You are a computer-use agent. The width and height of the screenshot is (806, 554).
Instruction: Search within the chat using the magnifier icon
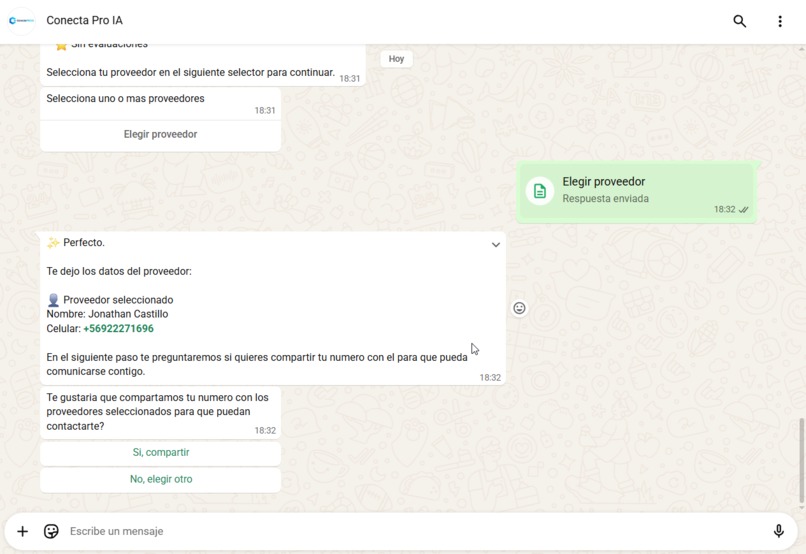739,21
